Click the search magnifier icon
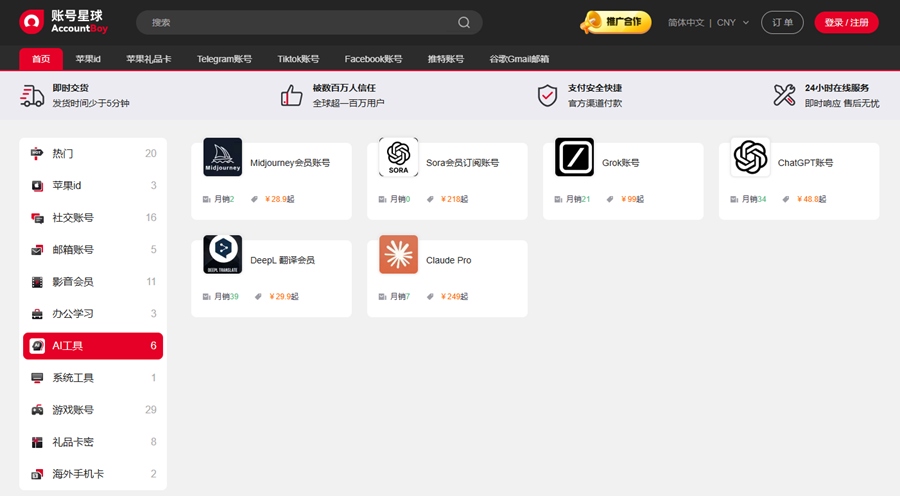 [464, 22]
